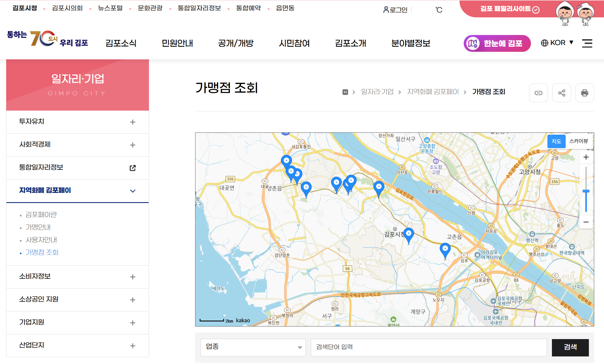Go to 가맹안내 in the sidebar

(38, 227)
